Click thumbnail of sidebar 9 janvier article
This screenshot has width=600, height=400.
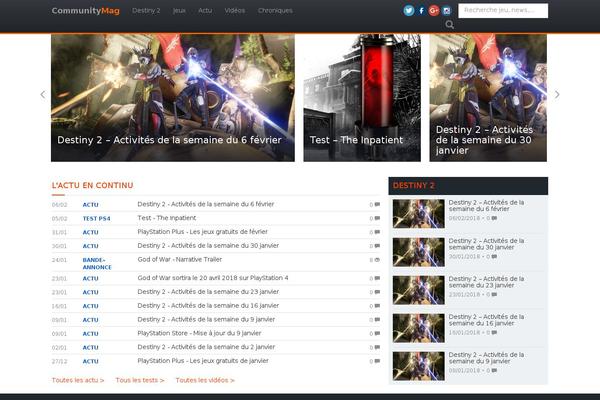pyautogui.click(x=419, y=366)
